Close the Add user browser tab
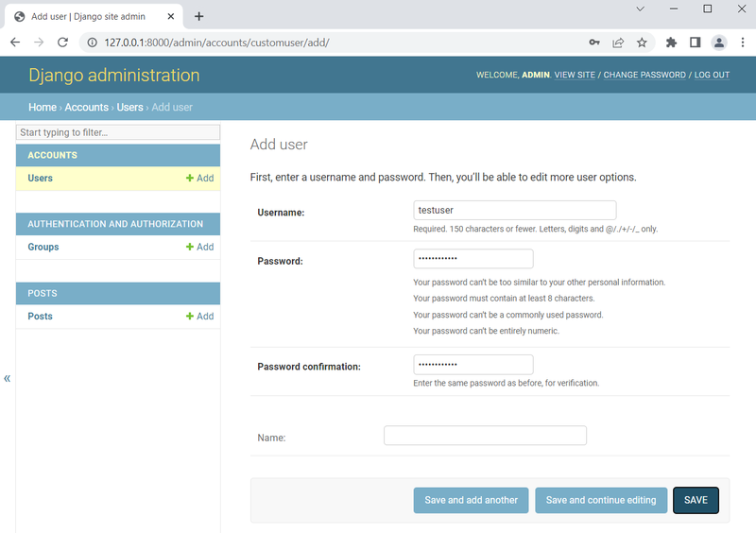This screenshot has width=756, height=533. pyautogui.click(x=171, y=16)
